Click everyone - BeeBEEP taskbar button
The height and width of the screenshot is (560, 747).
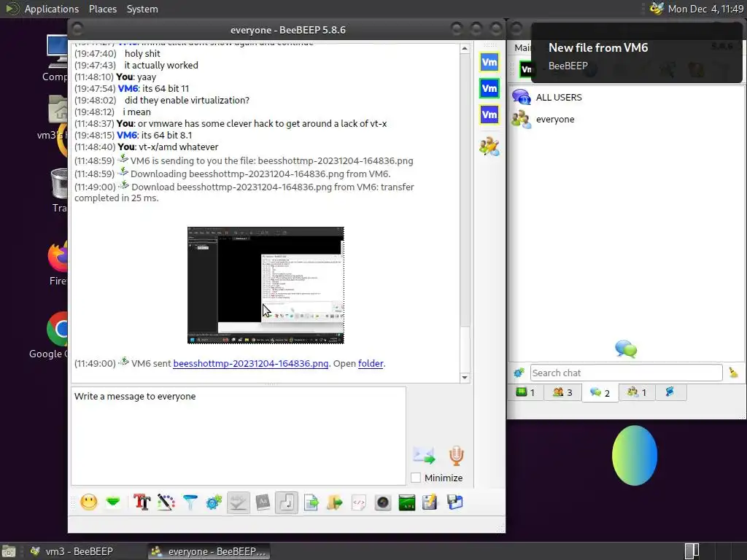tap(209, 551)
